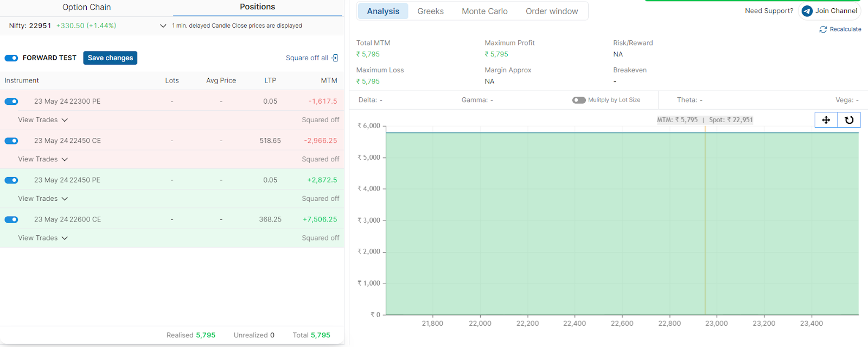Image resolution: width=868 pixels, height=347 pixels.
Task: Click the Maximum Profit value
Action: pos(496,54)
